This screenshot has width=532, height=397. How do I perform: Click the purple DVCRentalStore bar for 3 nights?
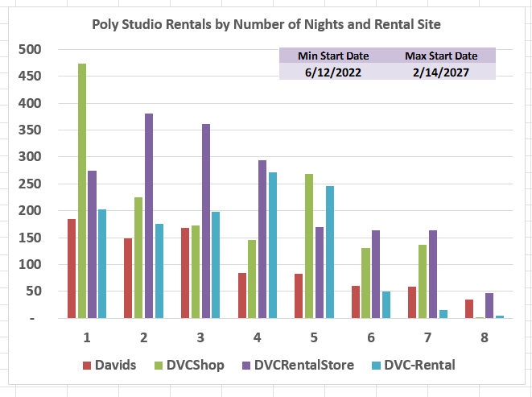[x=206, y=221]
